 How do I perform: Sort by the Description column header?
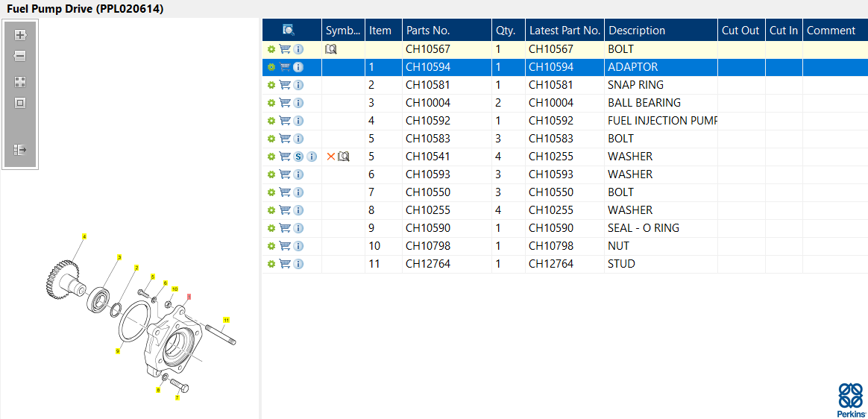[x=637, y=31]
